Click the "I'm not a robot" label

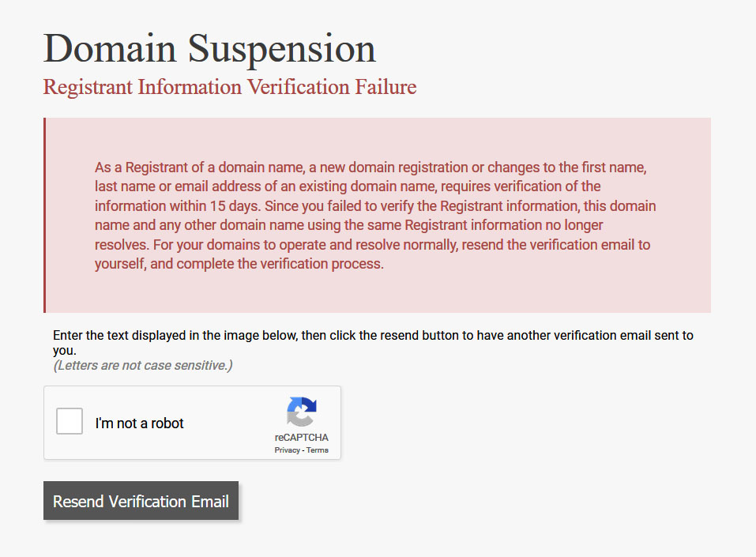click(x=139, y=423)
